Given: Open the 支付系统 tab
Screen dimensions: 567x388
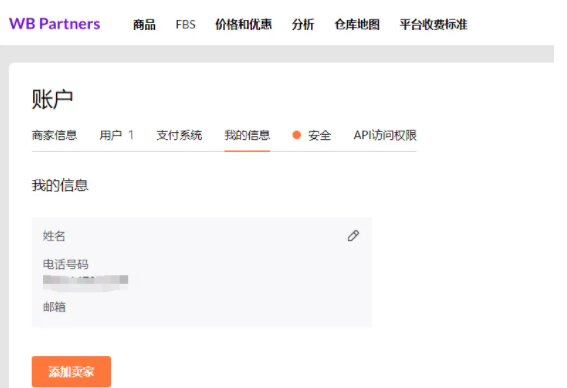Looking at the screenshot, I should pos(179,135).
